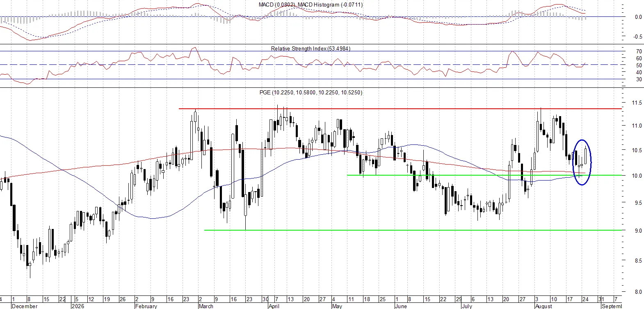The height and width of the screenshot is (309, 644).
Task: Click the 11.0 price axis label
Action: 637,126
